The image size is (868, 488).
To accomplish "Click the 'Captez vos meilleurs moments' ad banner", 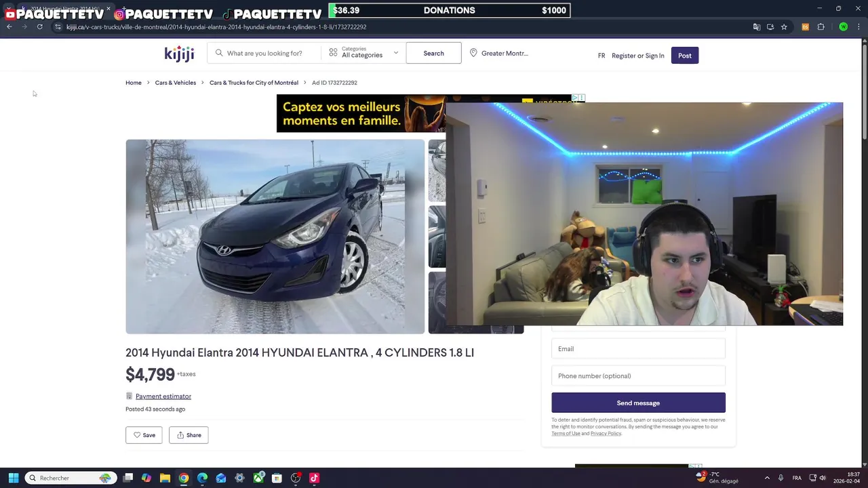I will pyautogui.click(x=361, y=114).
